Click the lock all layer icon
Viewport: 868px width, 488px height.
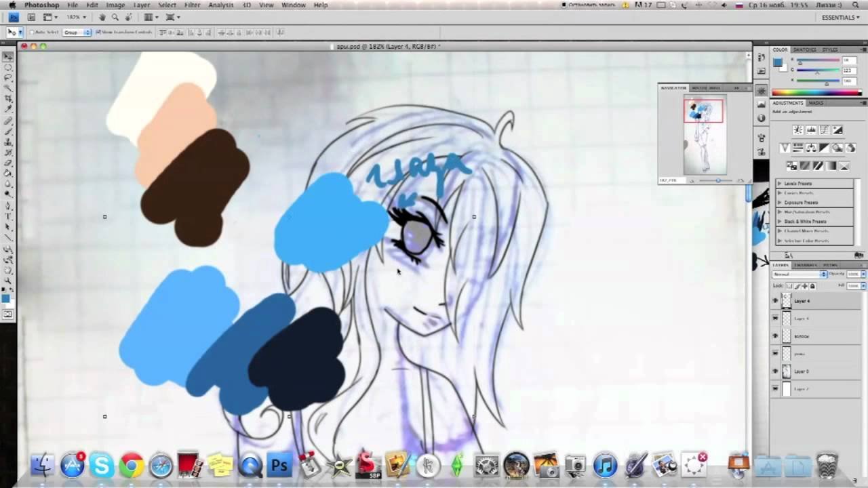[x=812, y=286]
